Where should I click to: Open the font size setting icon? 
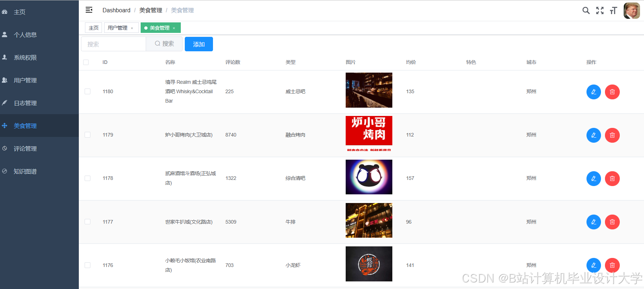(613, 10)
